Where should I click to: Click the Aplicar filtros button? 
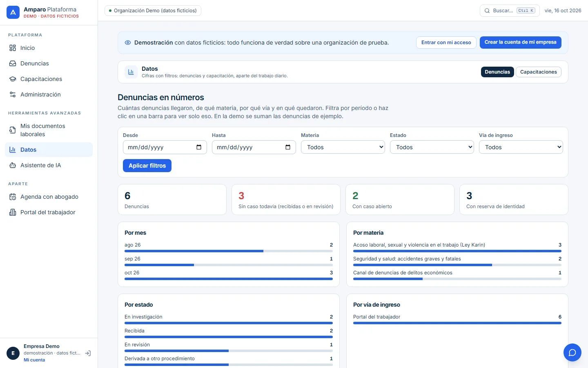(147, 166)
